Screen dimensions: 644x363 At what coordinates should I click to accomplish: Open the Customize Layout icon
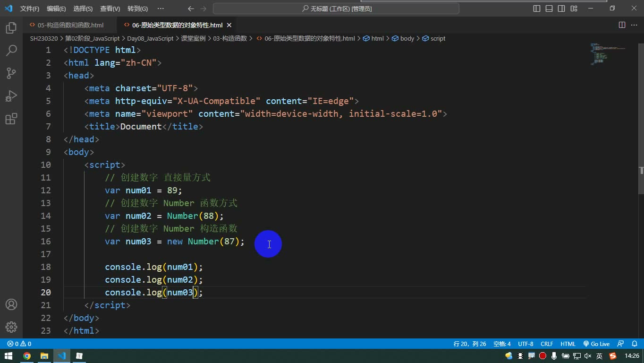574,9
